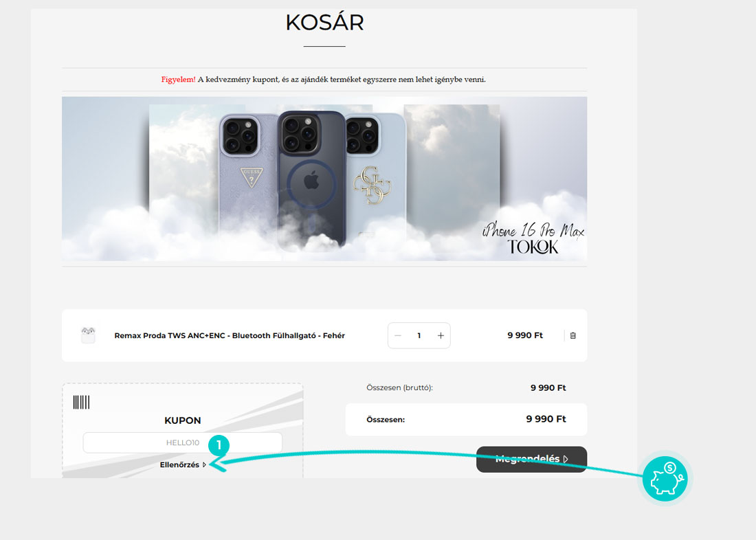The width and height of the screenshot is (756, 540).
Task: Increase quantity with the plus button
Action: coord(441,335)
